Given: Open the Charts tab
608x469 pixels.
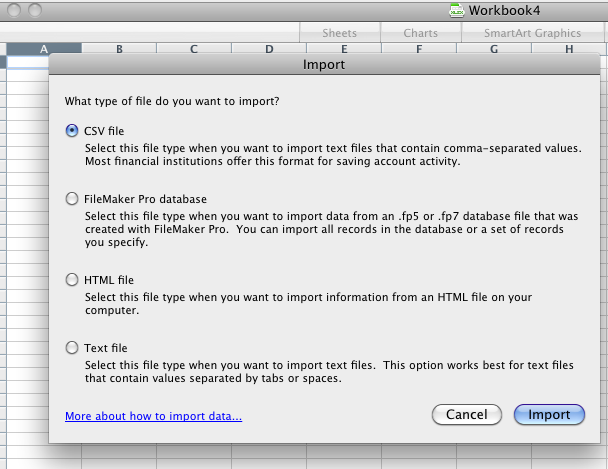Looking at the screenshot, I should coord(421,33).
